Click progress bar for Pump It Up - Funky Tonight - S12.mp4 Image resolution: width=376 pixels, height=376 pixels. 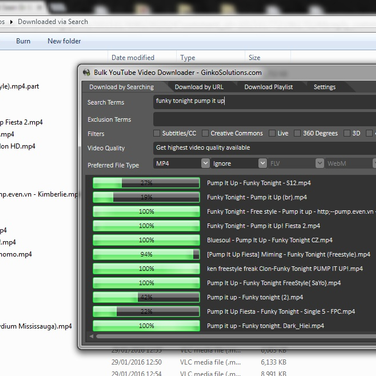tap(146, 183)
